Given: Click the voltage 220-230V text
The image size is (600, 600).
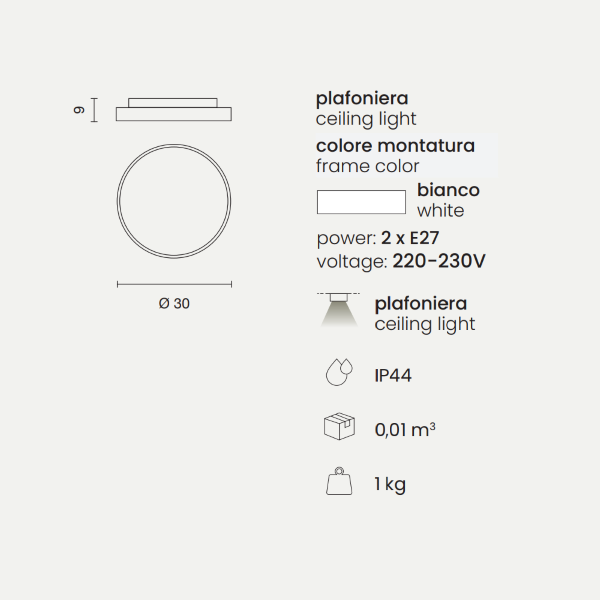Looking at the screenshot, I should coord(400,261).
